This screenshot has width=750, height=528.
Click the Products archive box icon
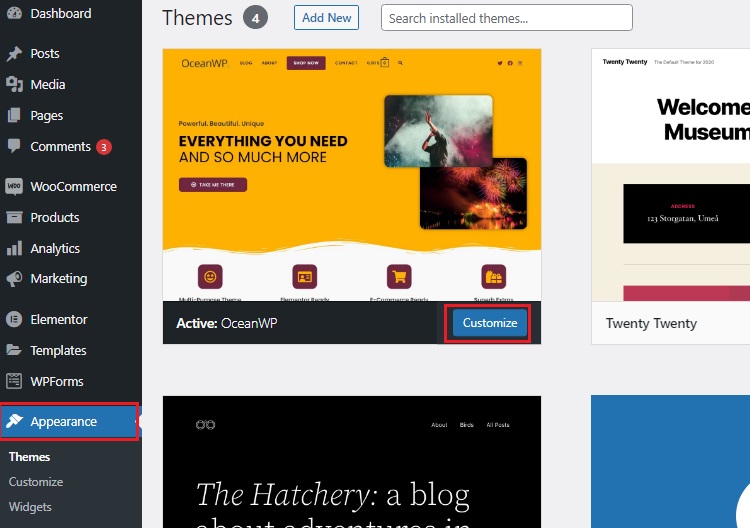(x=14, y=218)
